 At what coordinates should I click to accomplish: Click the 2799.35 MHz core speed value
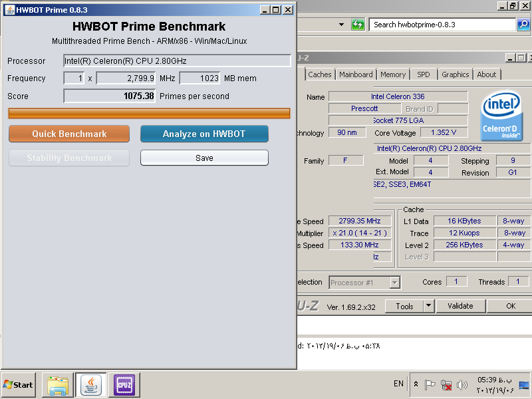pyautogui.click(x=360, y=221)
